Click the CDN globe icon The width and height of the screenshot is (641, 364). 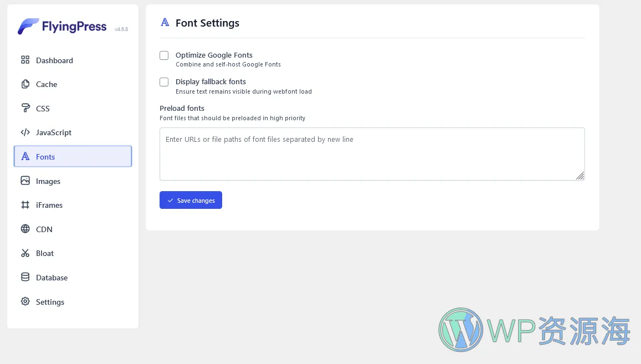click(x=25, y=229)
